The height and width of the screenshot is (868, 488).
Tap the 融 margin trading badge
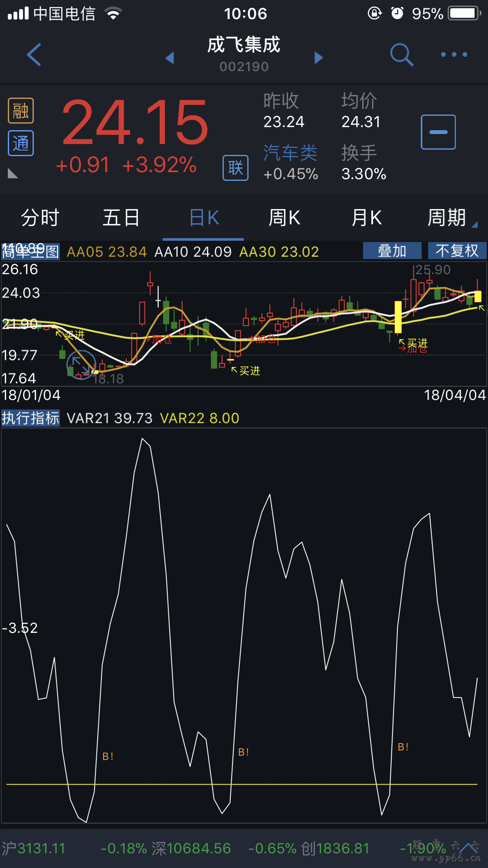point(21,111)
